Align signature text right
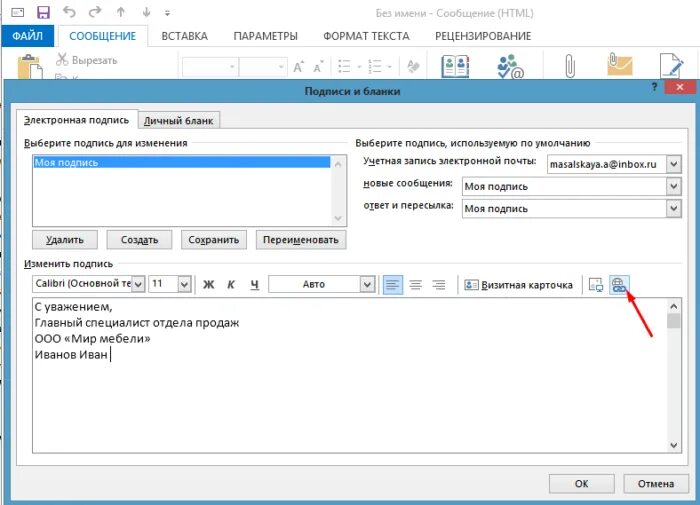This screenshot has width=700, height=505. coord(439,284)
